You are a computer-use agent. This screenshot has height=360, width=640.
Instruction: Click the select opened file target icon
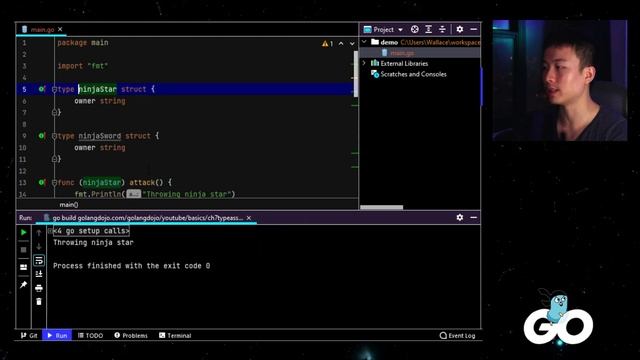click(415, 29)
